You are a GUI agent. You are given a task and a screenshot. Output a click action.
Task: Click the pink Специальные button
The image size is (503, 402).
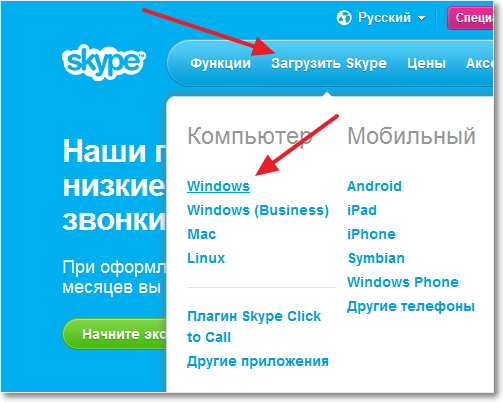pos(470,18)
